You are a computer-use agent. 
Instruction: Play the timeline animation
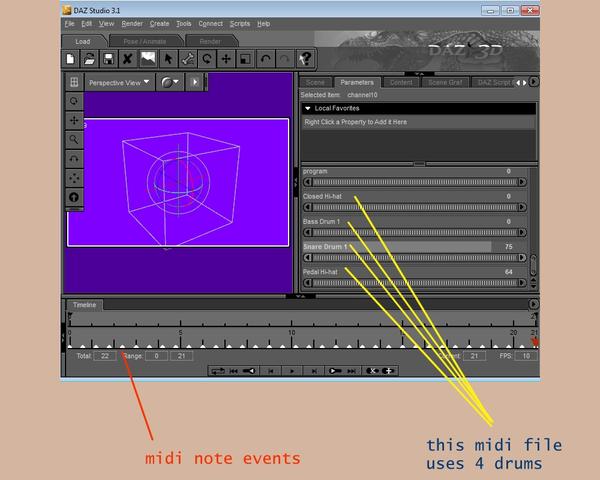292,371
